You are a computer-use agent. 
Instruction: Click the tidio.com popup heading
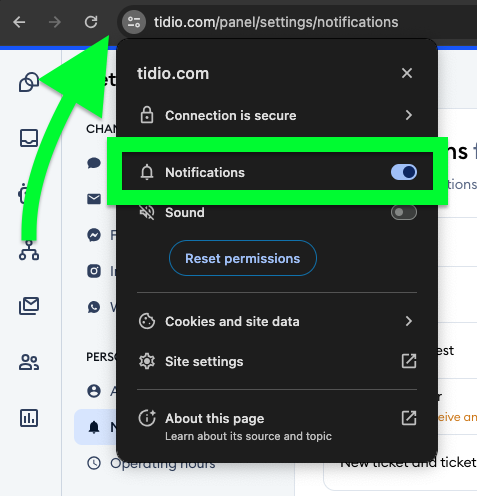tap(173, 73)
